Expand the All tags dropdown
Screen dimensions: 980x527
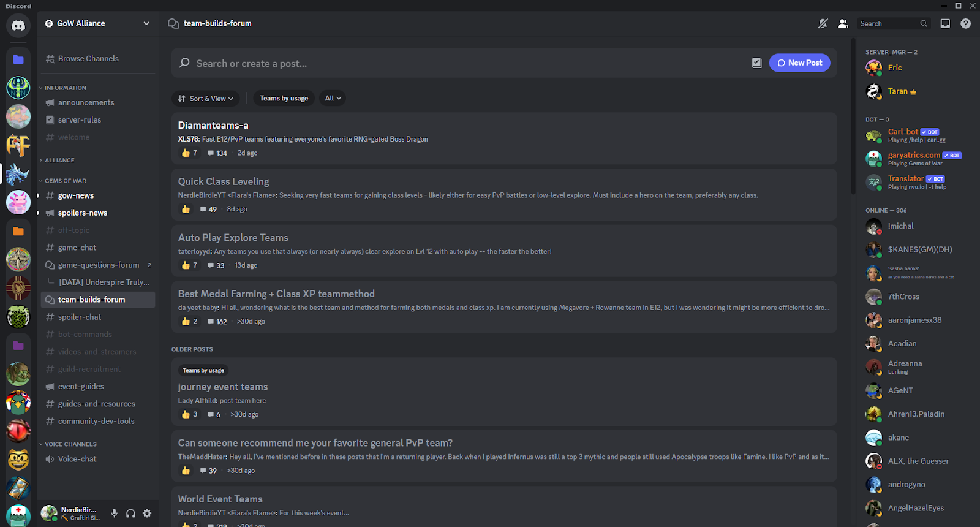coord(333,98)
